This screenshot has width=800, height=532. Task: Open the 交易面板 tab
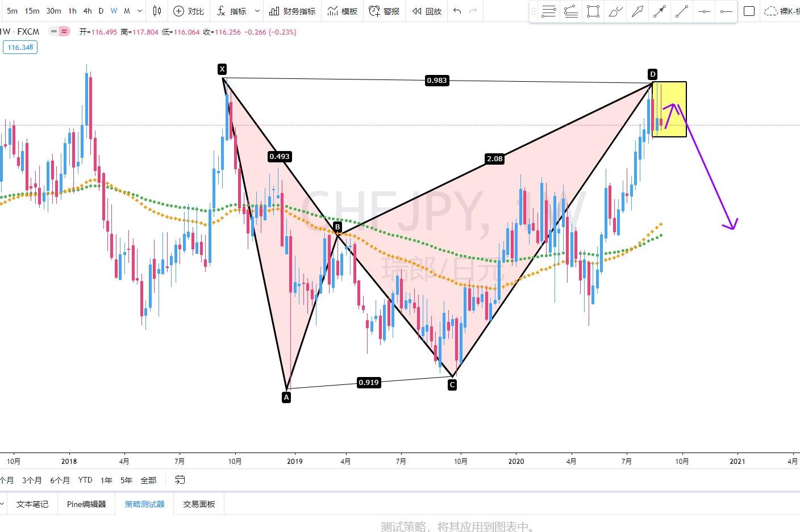pyautogui.click(x=199, y=504)
